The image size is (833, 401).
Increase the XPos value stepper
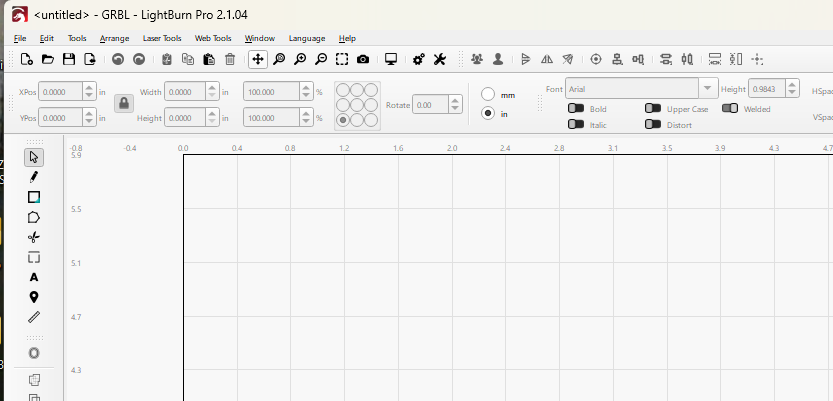tap(89, 88)
